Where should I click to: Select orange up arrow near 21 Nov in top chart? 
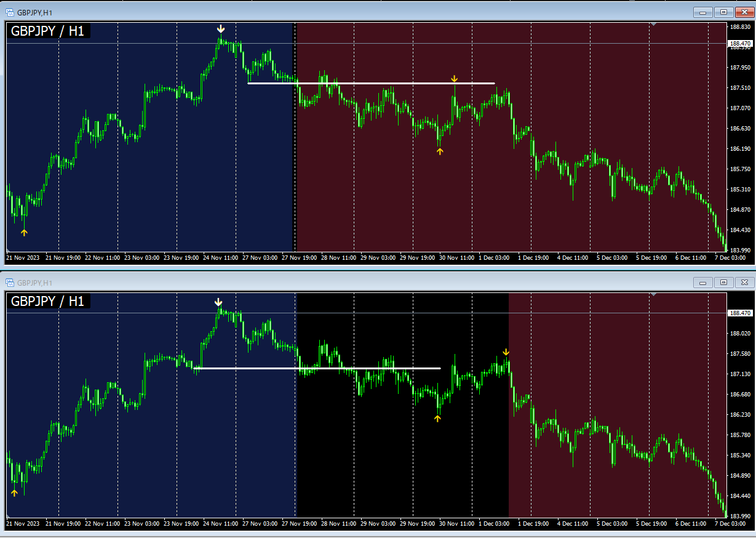tap(24, 232)
